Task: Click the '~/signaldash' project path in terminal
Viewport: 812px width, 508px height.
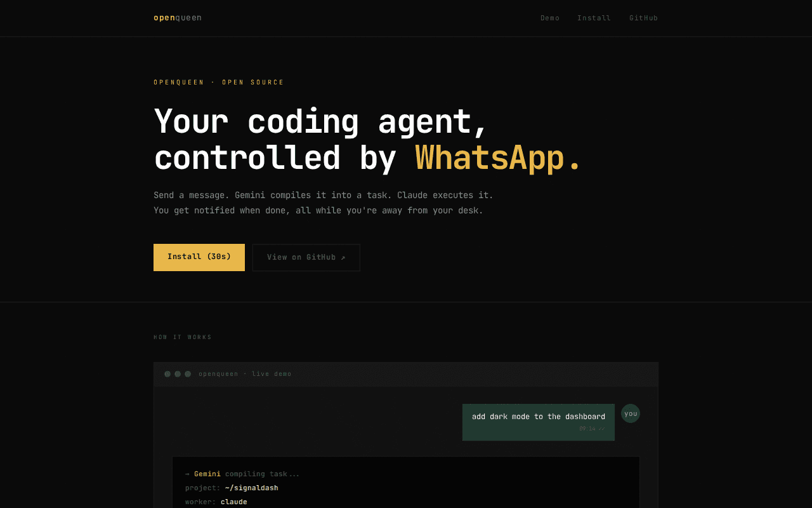Action: pos(251,488)
